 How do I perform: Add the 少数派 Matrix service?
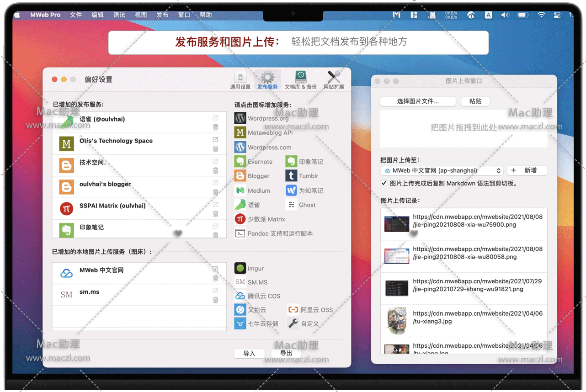click(240, 219)
